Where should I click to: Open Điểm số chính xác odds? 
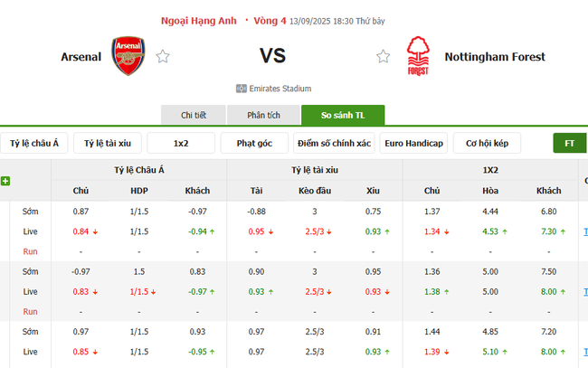click(334, 144)
